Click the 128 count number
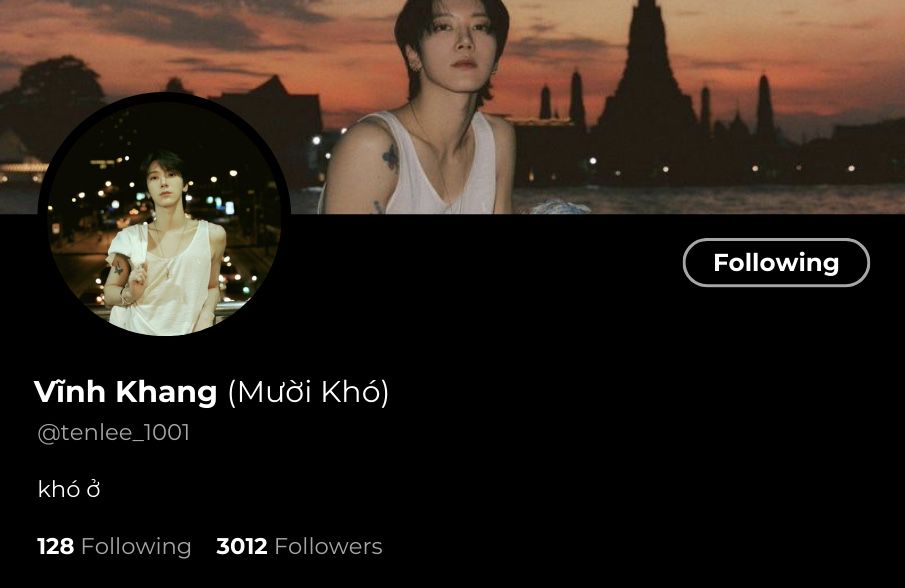Viewport: 905px width, 588px height. click(55, 546)
